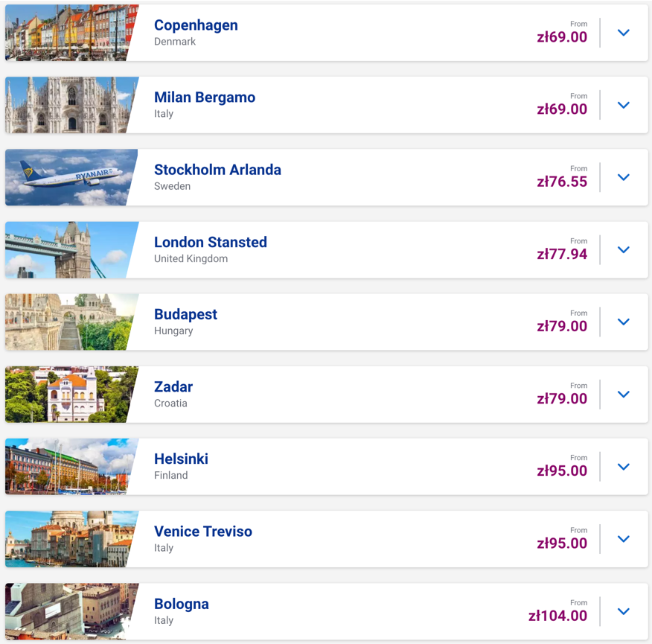This screenshot has width=652, height=644.
Task: Open the Helsinki destination link
Action: click(x=181, y=459)
